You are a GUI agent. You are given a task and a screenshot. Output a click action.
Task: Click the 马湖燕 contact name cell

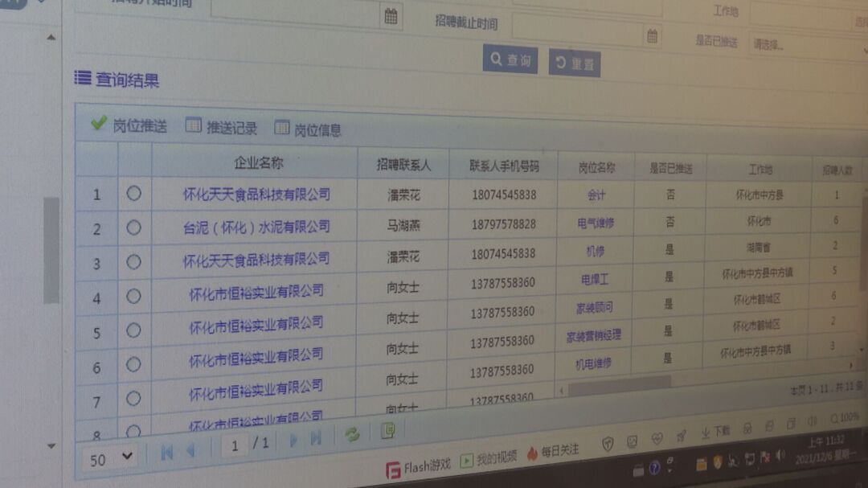point(403,225)
